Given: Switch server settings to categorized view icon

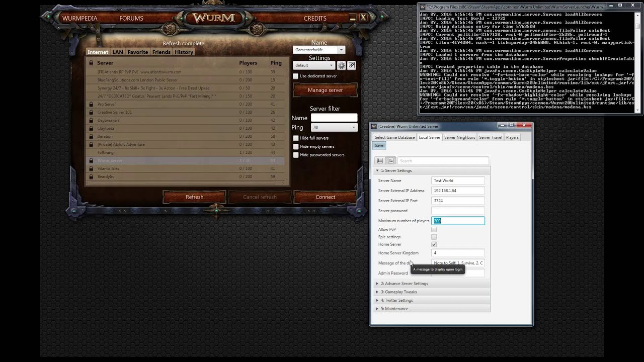Looking at the screenshot, I should click(x=390, y=160).
